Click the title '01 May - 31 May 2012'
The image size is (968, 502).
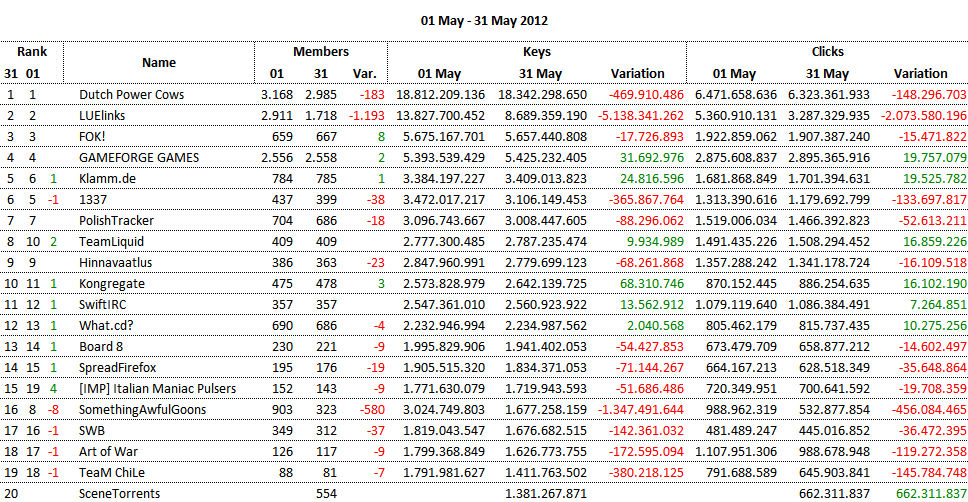[484, 20]
